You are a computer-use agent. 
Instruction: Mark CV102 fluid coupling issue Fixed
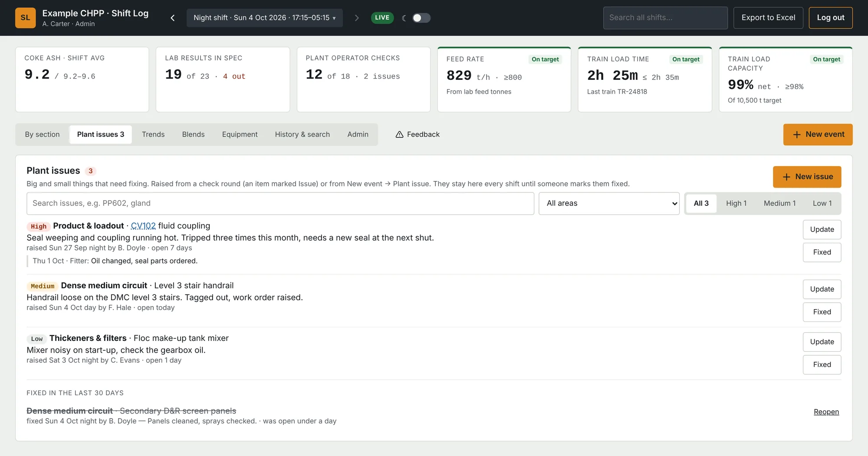(x=822, y=252)
